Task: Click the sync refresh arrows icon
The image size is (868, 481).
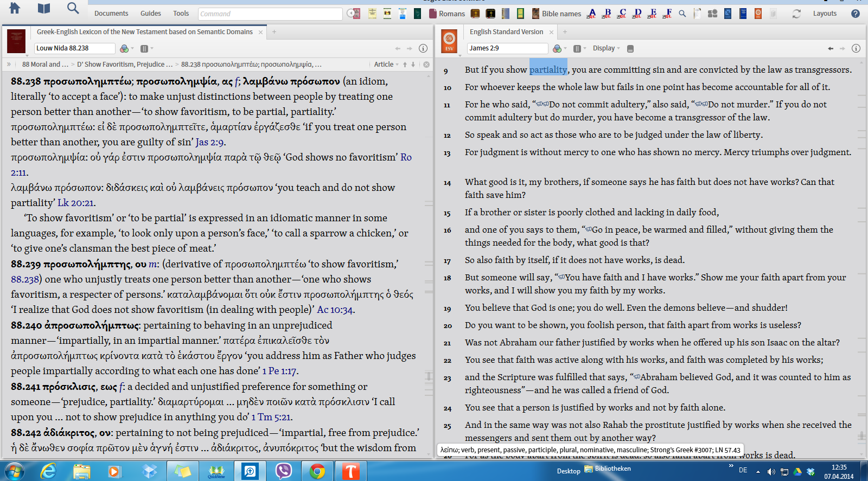Action: coord(796,14)
